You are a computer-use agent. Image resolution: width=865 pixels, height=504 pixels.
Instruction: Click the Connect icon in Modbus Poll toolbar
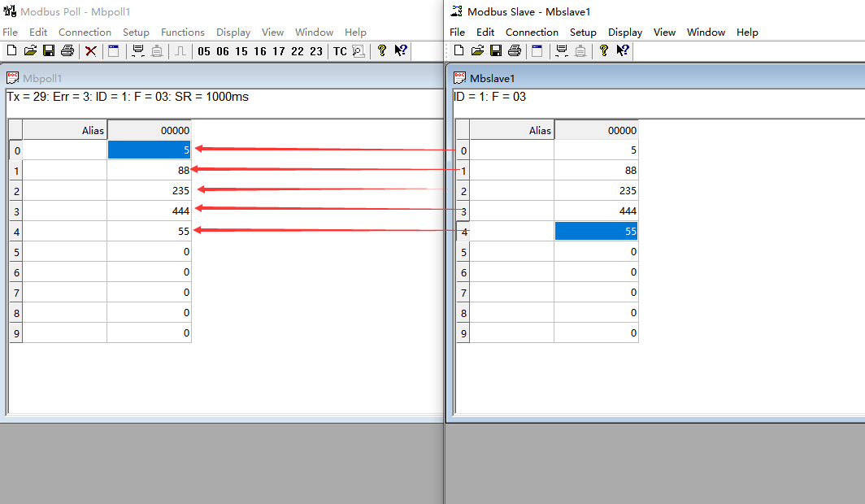pyautogui.click(x=137, y=51)
